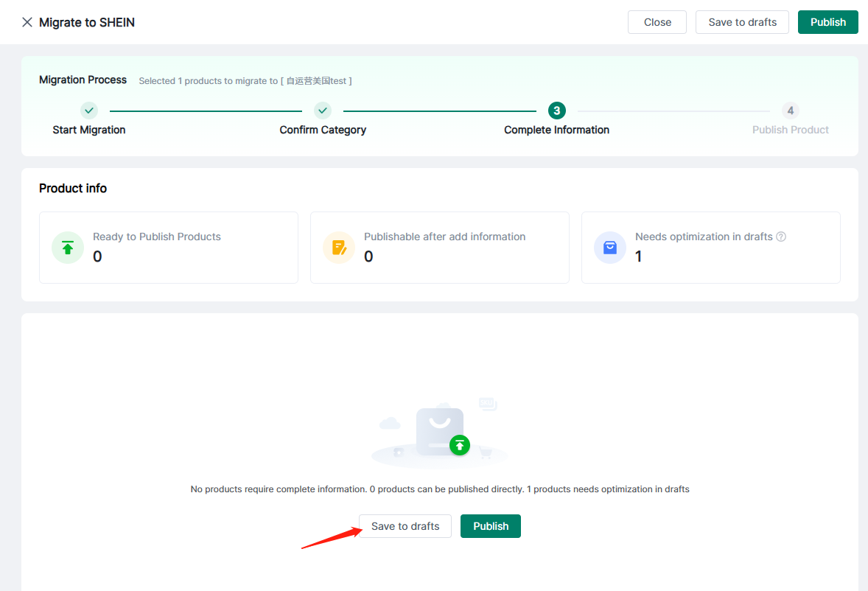Click the blue shopping bag drafts icon
The width and height of the screenshot is (868, 591).
[x=610, y=248]
